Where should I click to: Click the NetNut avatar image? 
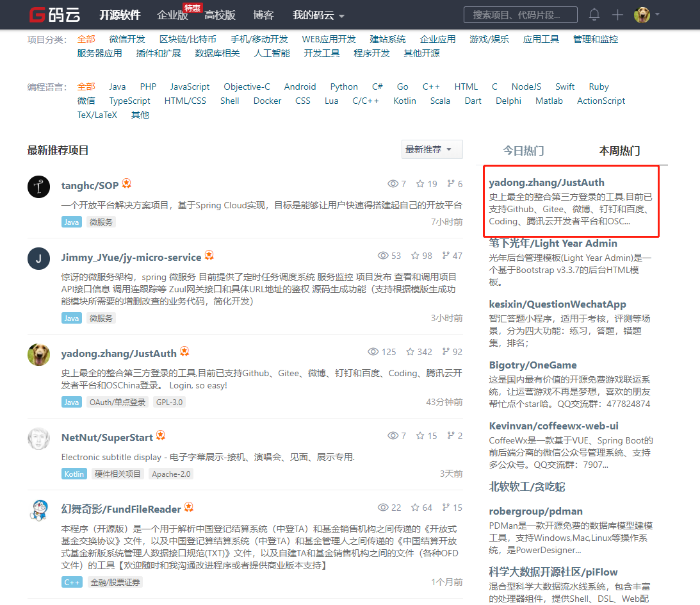pyautogui.click(x=39, y=439)
